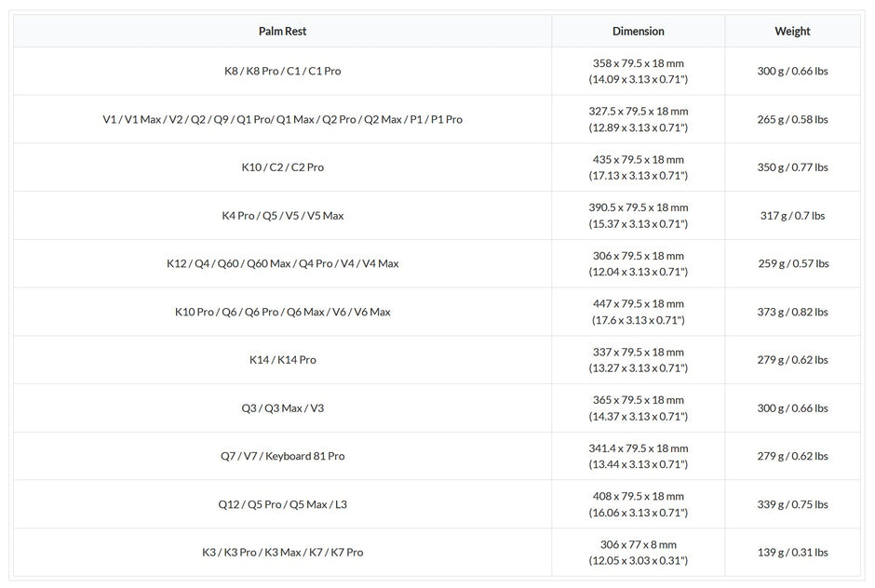Click the 317 g / 0.7 lbs weight
Viewport: 875px width, 588px height.
tap(792, 216)
